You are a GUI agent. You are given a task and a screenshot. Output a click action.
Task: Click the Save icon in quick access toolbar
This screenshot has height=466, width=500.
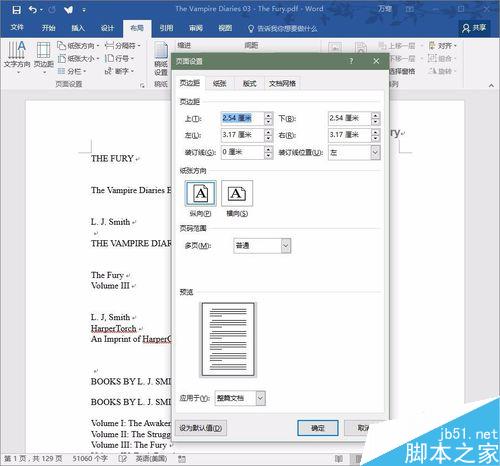(x=16, y=10)
